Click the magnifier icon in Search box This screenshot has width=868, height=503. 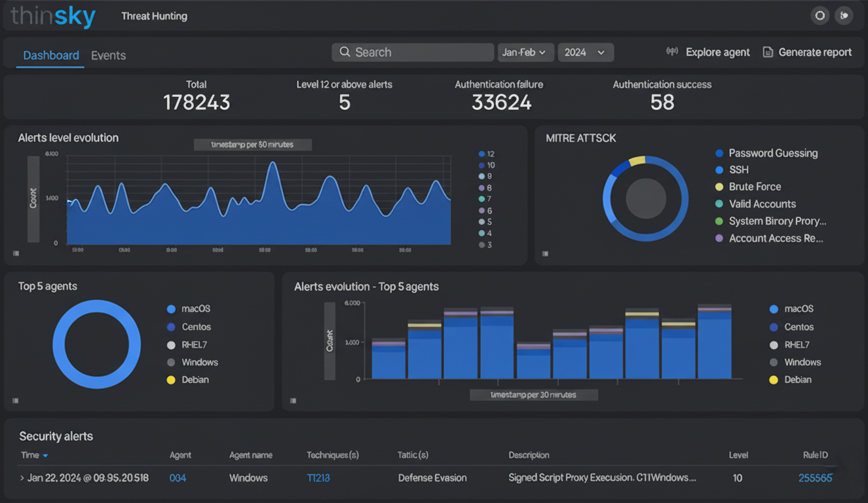pyautogui.click(x=345, y=52)
